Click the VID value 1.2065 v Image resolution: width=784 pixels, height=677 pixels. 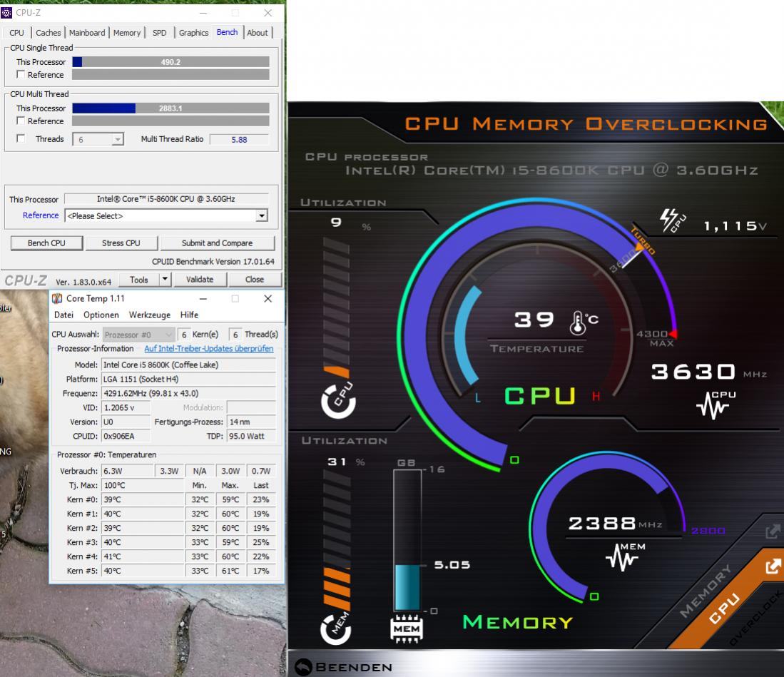coord(126,407)
